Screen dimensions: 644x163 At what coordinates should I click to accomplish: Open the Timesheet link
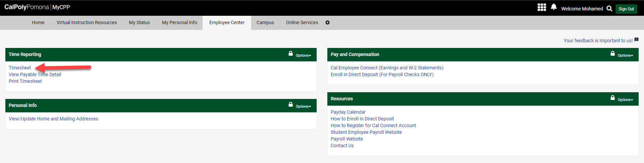coord(20,68)
